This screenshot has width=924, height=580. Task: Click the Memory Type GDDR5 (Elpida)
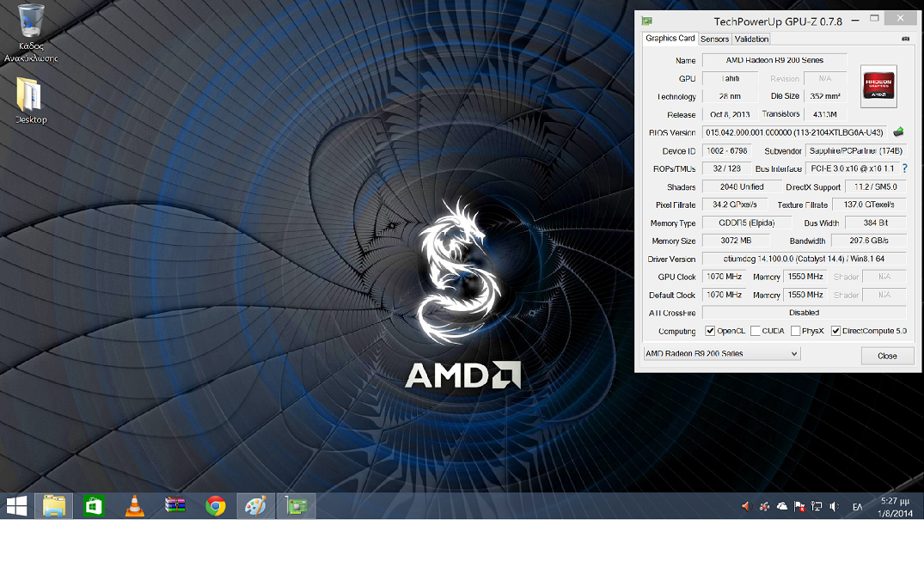[x=747, y=223]
